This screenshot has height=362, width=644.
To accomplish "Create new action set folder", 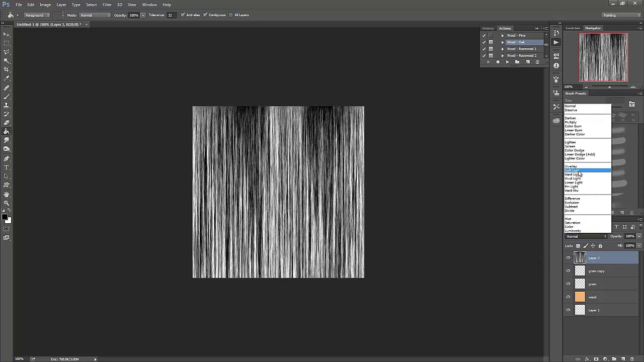I will (x=517, y=62).
